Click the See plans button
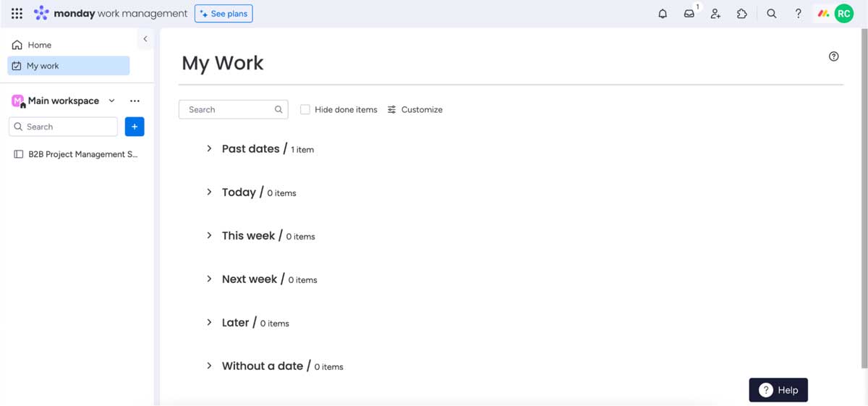868x406 pixels. tap(224, 13)
